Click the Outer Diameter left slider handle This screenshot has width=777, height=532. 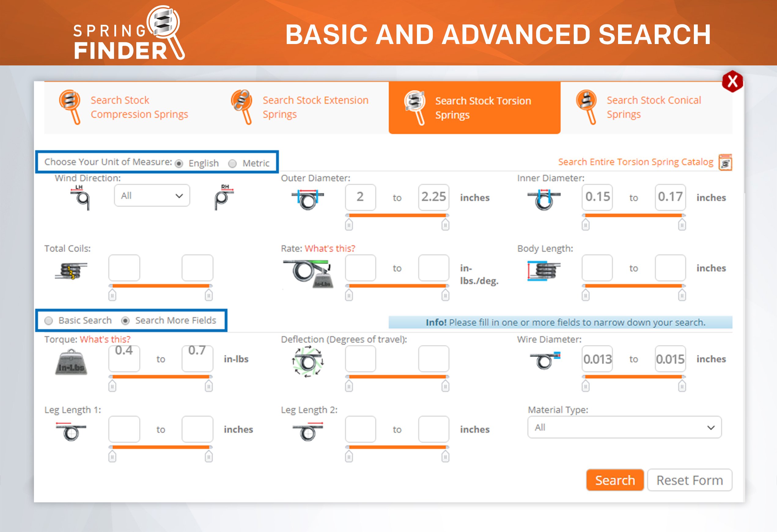point(349,225)
